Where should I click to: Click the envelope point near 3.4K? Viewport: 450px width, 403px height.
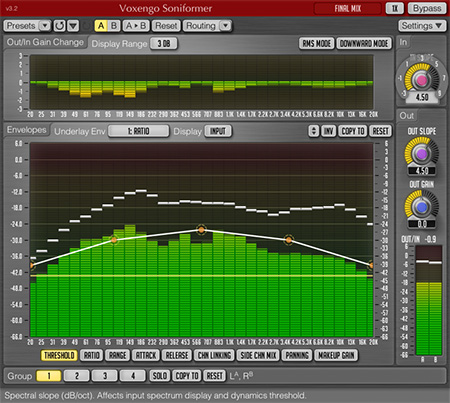click(289, 240)
